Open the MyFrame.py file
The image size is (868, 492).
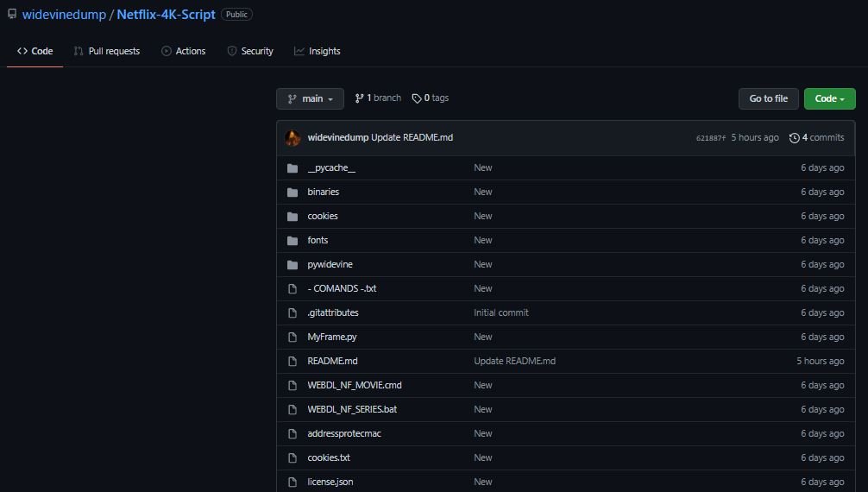pos(331,337)
